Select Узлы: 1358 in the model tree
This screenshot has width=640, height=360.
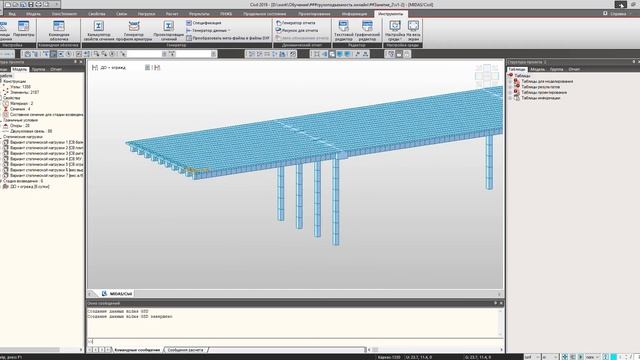point(20,87)
